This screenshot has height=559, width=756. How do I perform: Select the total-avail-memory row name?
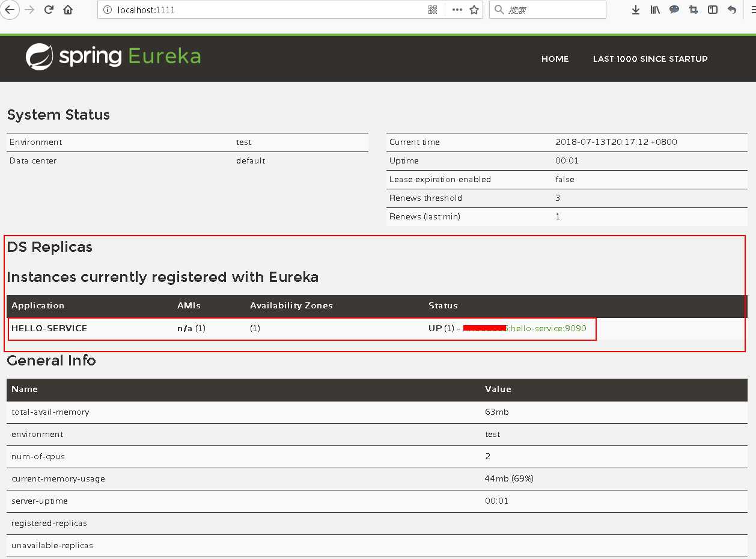(x=50, y=412)
